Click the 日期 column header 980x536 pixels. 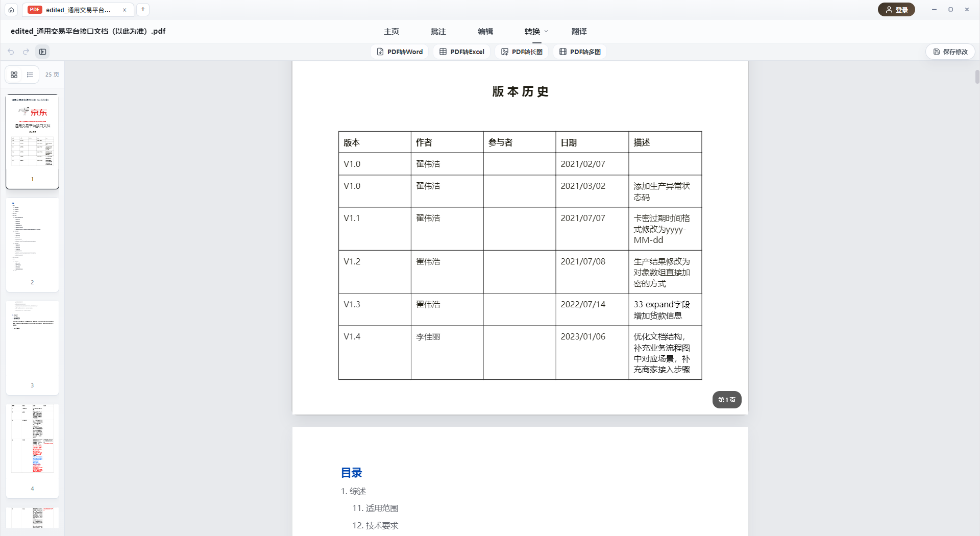pyautogui.click(x=592, y=142)
